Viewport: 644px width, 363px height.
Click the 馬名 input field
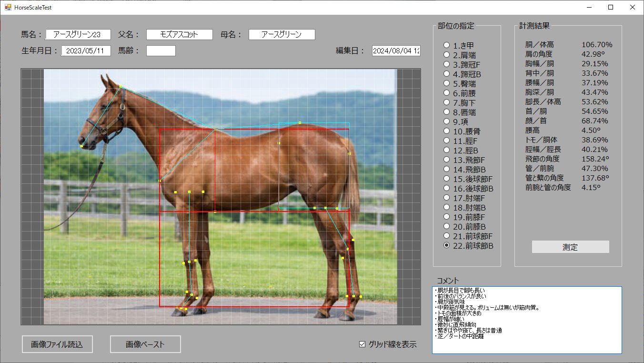point(79,35)
